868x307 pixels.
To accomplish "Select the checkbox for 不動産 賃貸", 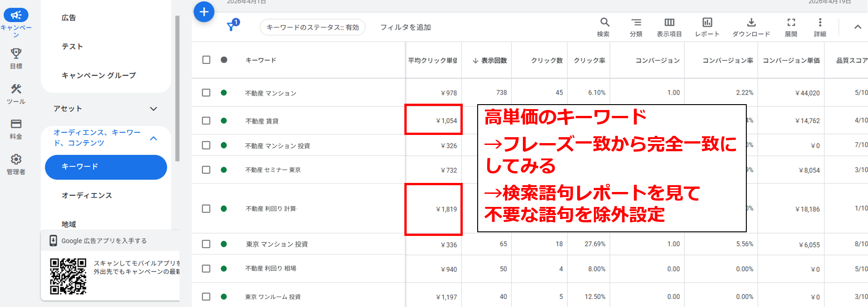I will click(206, 121).
